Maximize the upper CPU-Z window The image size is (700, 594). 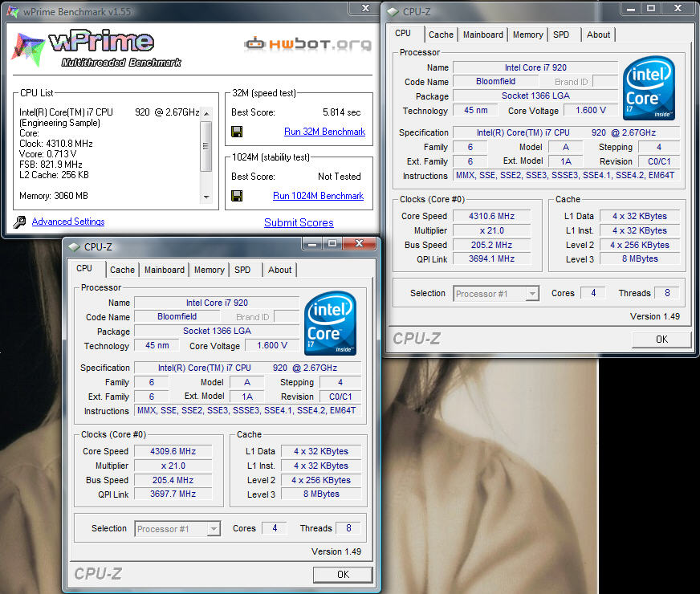(x=651, y=9)
